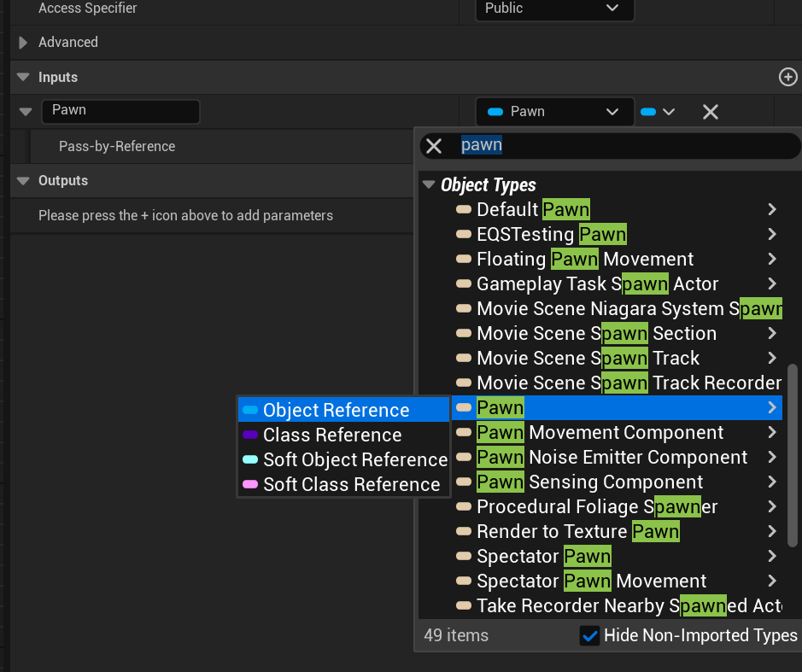The image size is (802, 672).
Task: Choose Floating Pawn Movement type
Action: pyautogui.click(x=585, y=260)
